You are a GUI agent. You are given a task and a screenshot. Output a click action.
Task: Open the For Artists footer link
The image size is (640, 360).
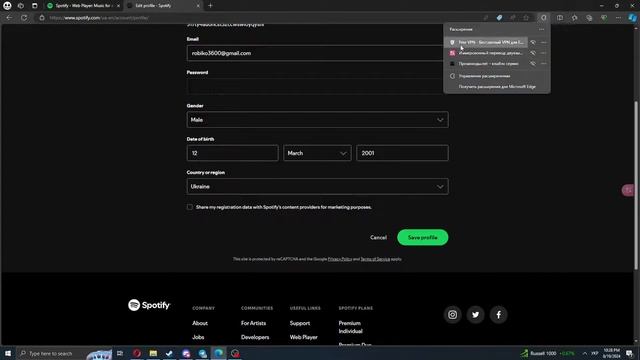pyautogui.click(x=253, y=323)
